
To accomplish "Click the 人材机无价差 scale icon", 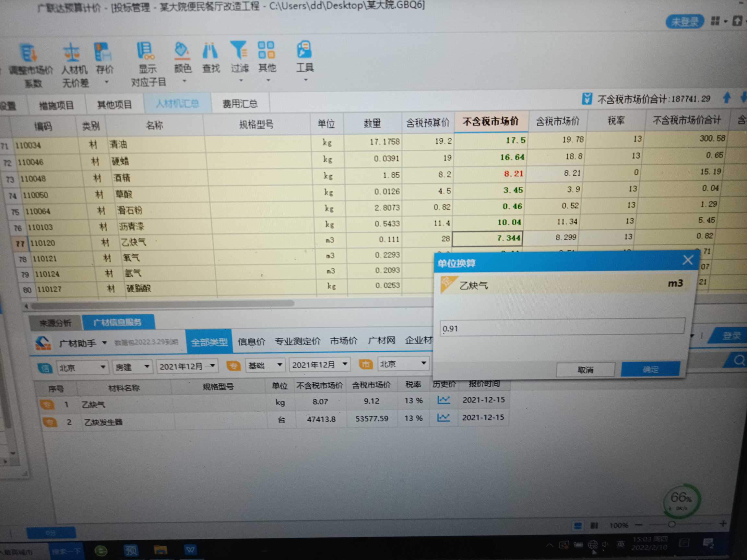I will [72, 52].
